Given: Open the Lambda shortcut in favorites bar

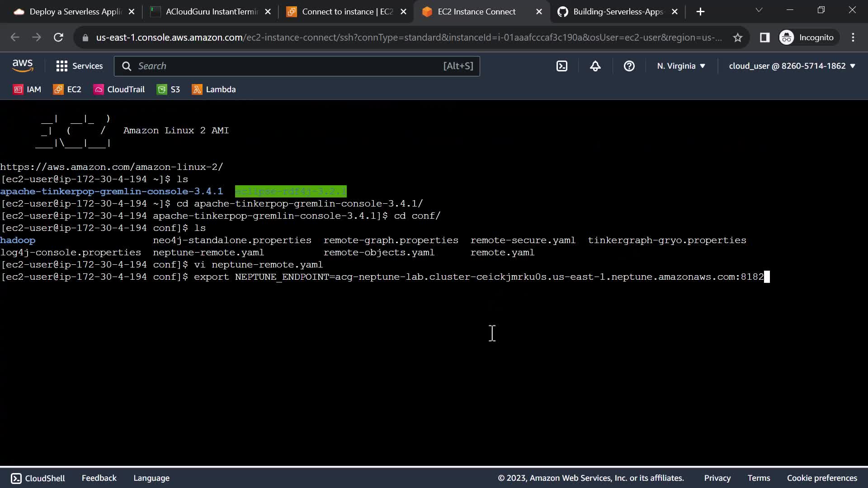Looking at the screenshot, I should [214, 89].
